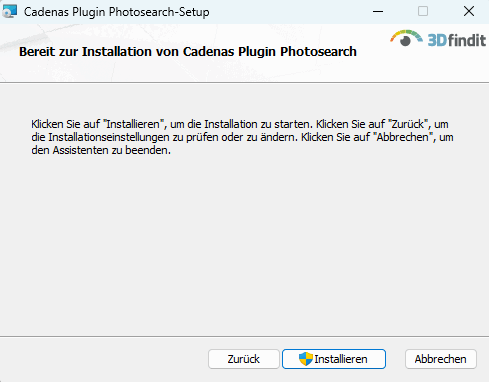Cancel the setup via Abbrechen
Image resolution: width=489 pixels, height=382 pixels.
(x=441, y=359)
